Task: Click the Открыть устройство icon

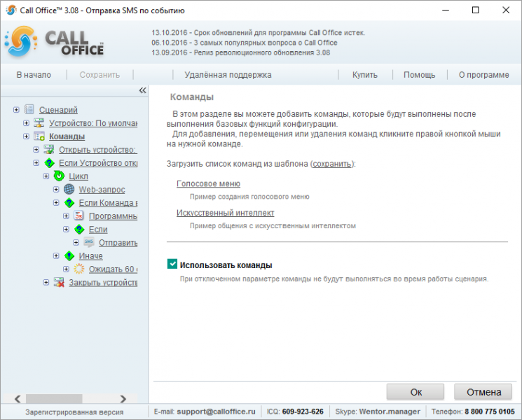Action: [49, 149]
